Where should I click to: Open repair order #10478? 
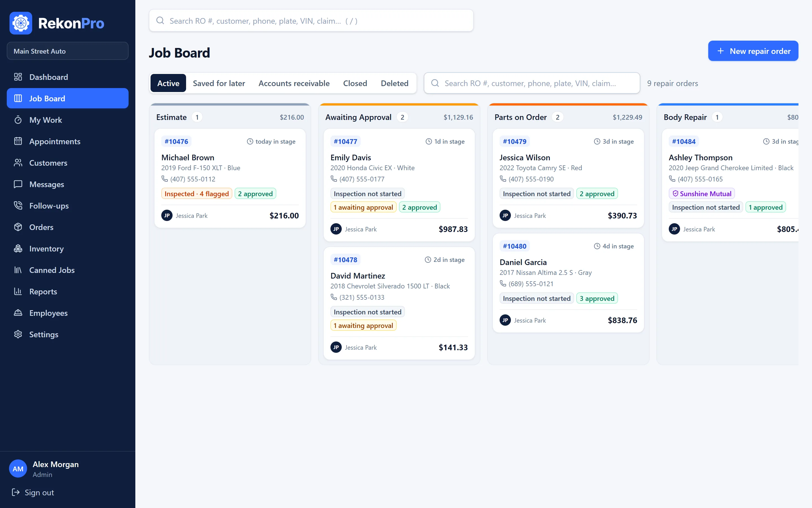(x=345, y=260)
